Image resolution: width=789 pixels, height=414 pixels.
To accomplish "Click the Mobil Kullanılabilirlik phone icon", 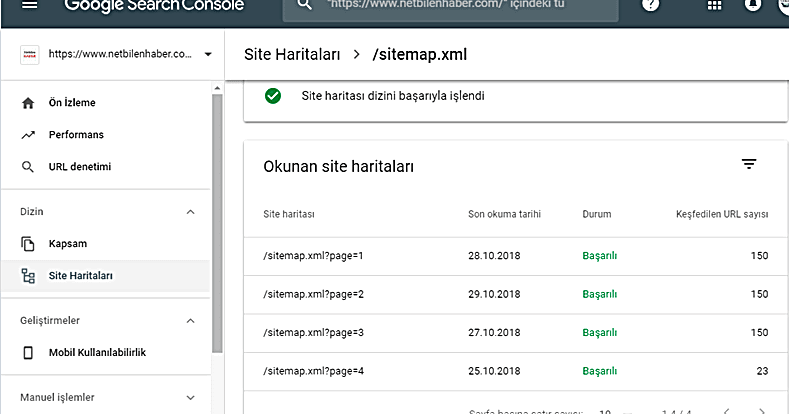I will [x=28, y=353].
